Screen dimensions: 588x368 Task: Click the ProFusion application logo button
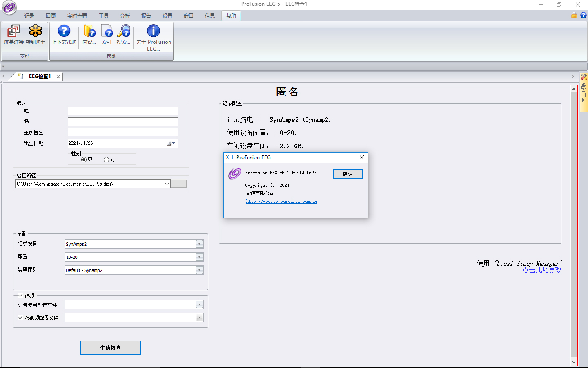[x=9, y=8]
